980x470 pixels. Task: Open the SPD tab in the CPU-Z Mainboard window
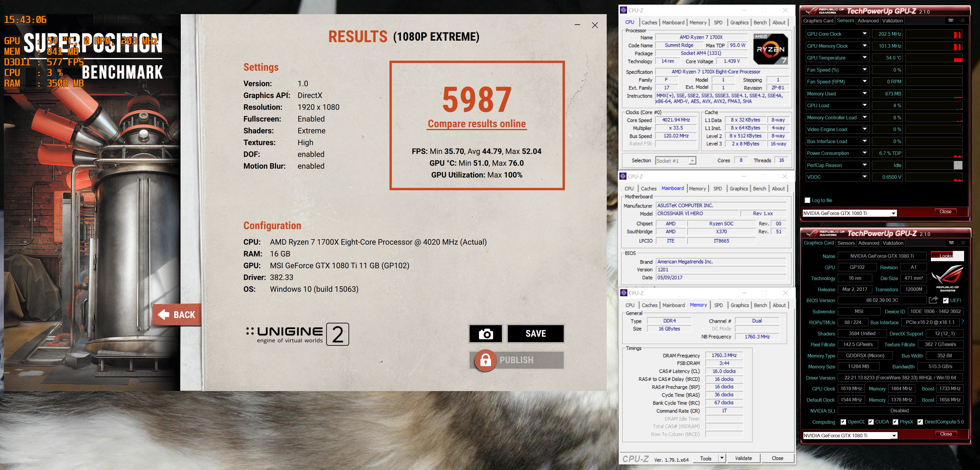[x=717, y=189]
